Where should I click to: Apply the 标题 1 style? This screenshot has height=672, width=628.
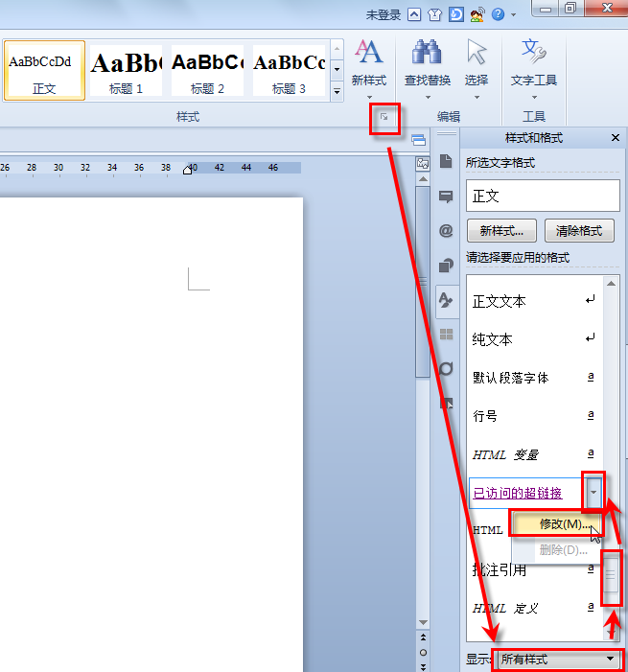[126, 71]
